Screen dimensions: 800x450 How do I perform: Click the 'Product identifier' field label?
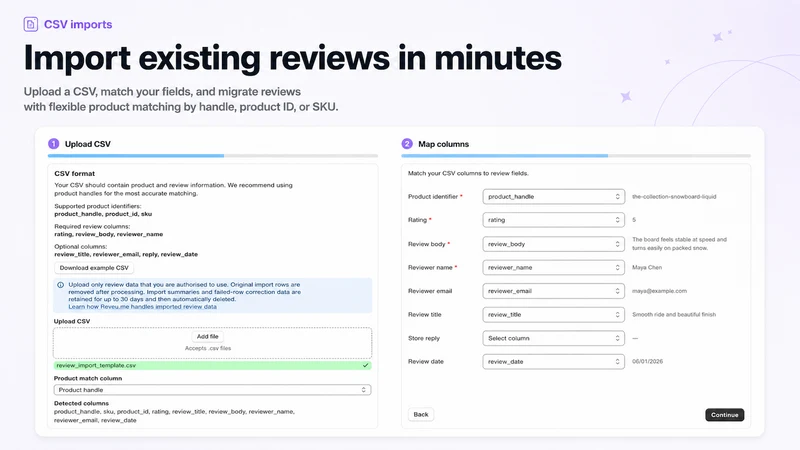433,196
